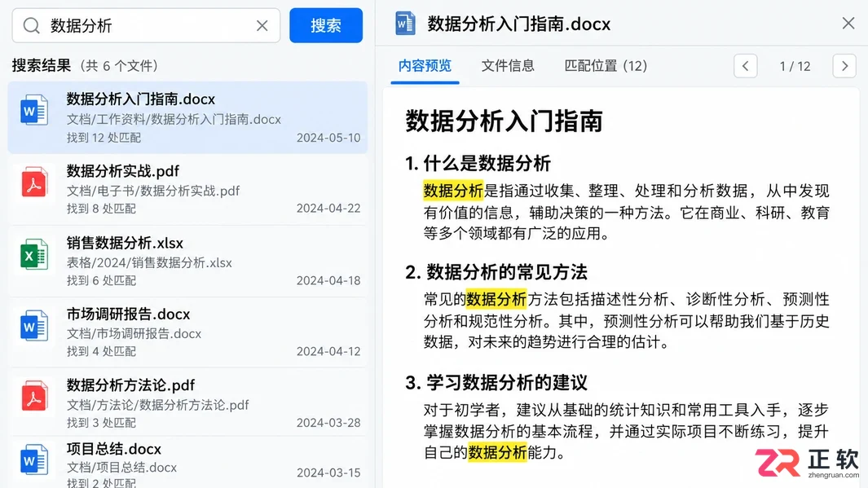Open the 文件信息 tab
Viewport: 868px width, 488px height.
[x=508, y=66]
